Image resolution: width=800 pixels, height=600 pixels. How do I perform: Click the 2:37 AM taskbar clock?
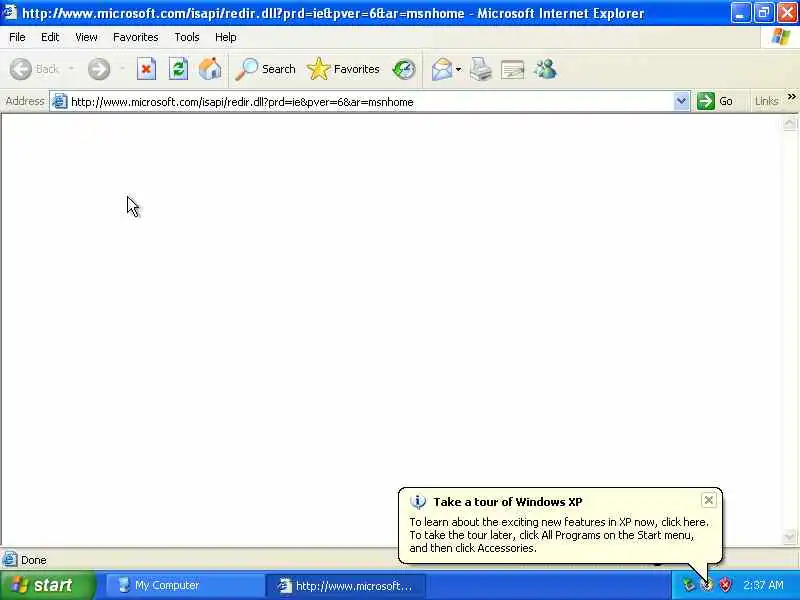(763, 585)
